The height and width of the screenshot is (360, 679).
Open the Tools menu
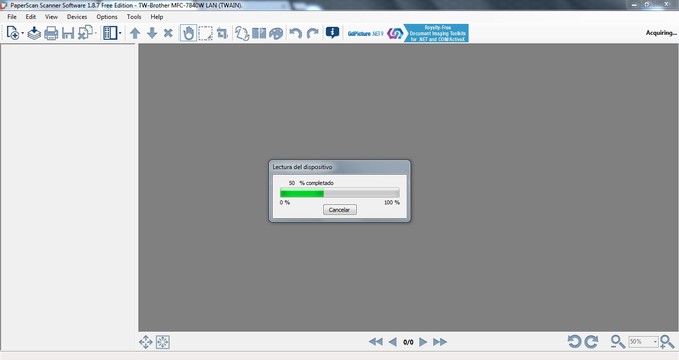(x=134, y=16)
